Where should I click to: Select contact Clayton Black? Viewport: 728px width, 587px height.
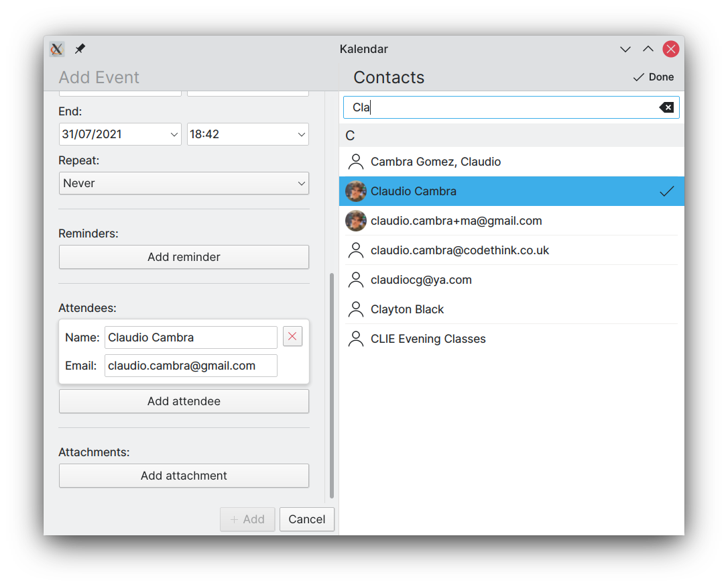511,309
